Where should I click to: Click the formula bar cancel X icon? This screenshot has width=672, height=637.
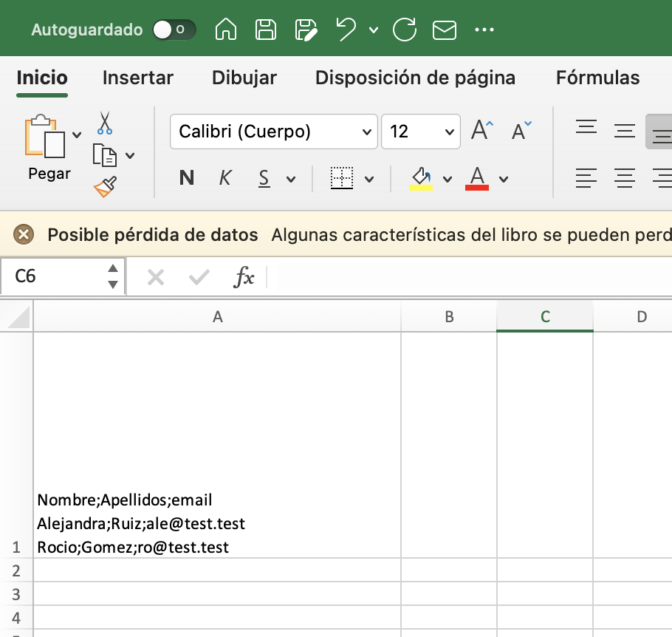tap(156, 277)
